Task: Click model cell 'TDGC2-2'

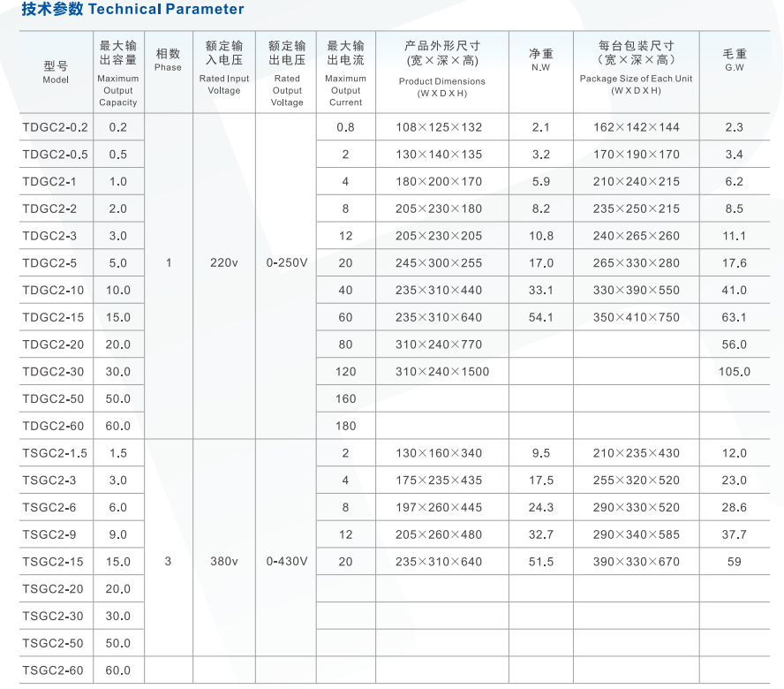Action: tap(49, 208)
